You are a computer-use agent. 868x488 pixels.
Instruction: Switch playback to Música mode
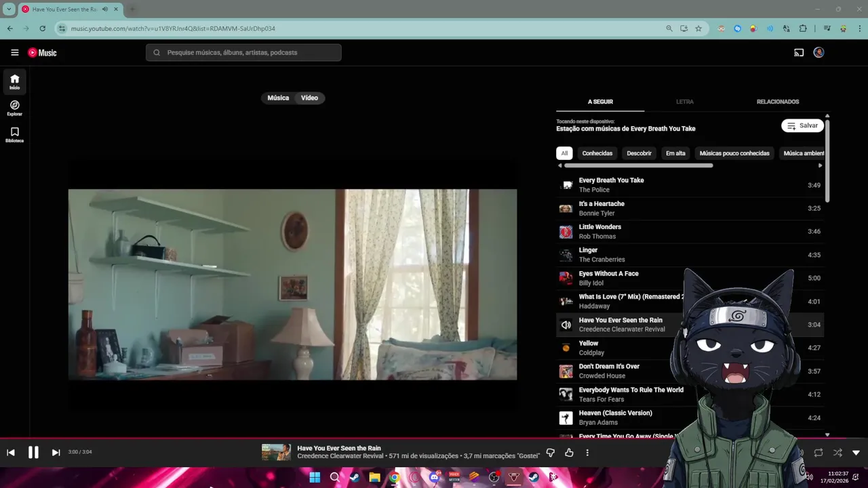tap(278, 98)
